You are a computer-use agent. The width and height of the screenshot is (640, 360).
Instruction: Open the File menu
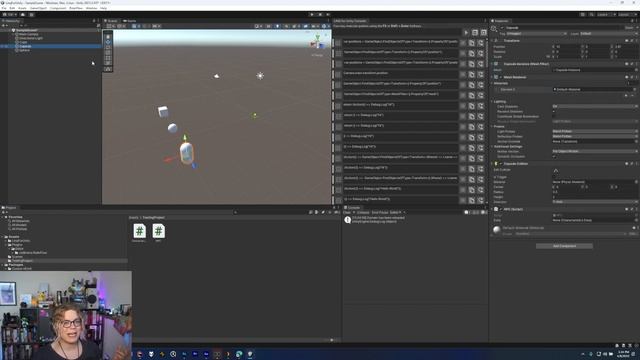(4, 8)
